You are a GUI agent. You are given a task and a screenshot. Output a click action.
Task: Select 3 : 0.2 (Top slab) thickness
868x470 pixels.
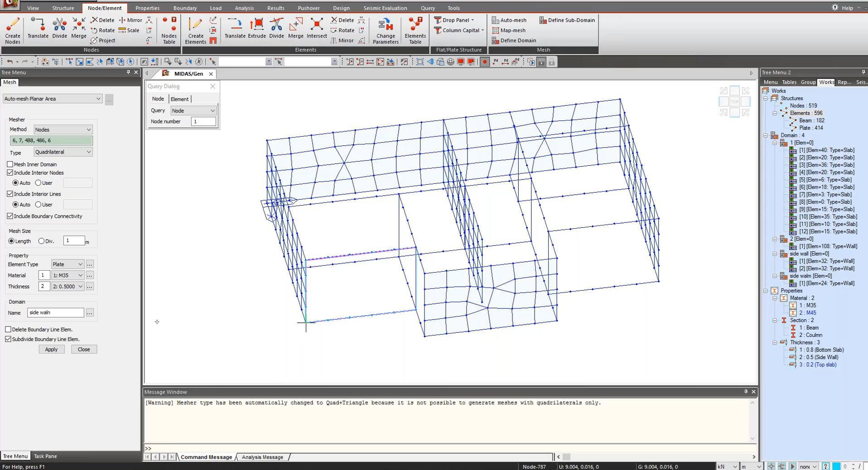click(x=817, y=364)
